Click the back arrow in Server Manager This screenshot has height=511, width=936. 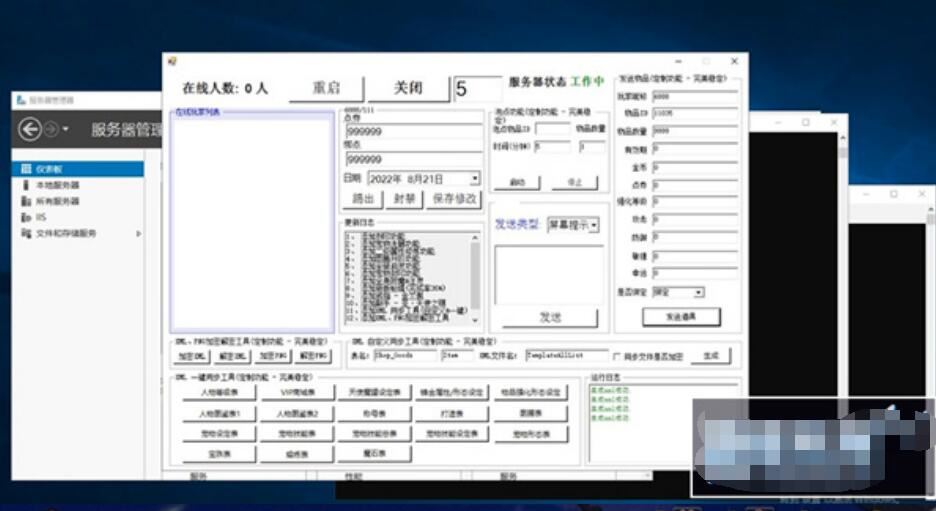click(x=30, y=129)
